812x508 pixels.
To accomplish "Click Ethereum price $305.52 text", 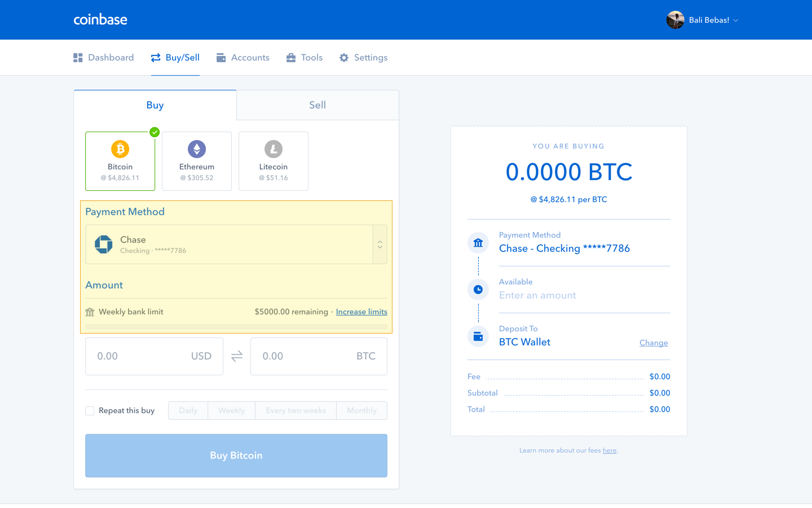I will 197,178.
